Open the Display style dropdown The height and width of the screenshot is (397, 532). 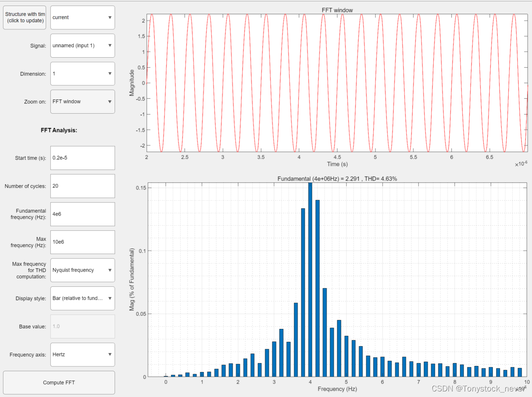[82, 298]
